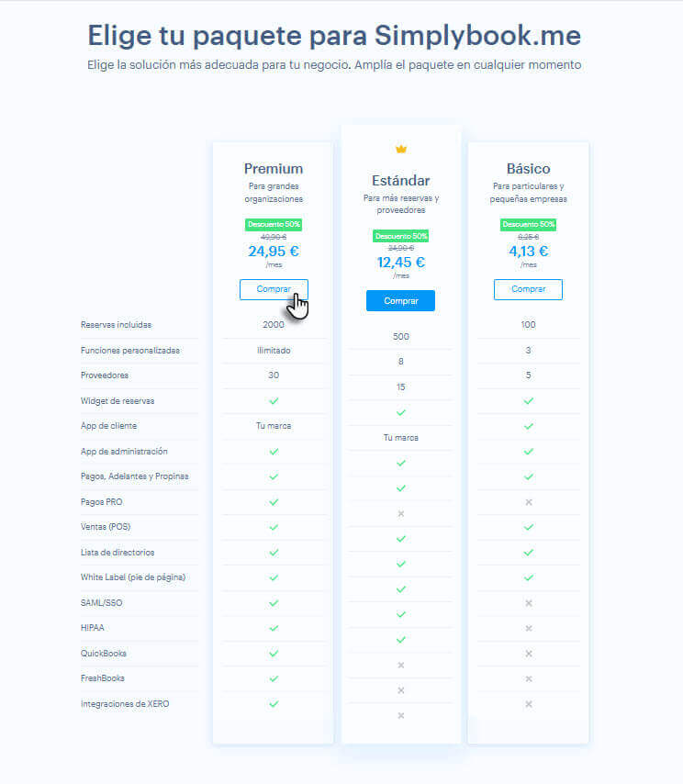Click Básico's HIPAA cross icon

528,628
